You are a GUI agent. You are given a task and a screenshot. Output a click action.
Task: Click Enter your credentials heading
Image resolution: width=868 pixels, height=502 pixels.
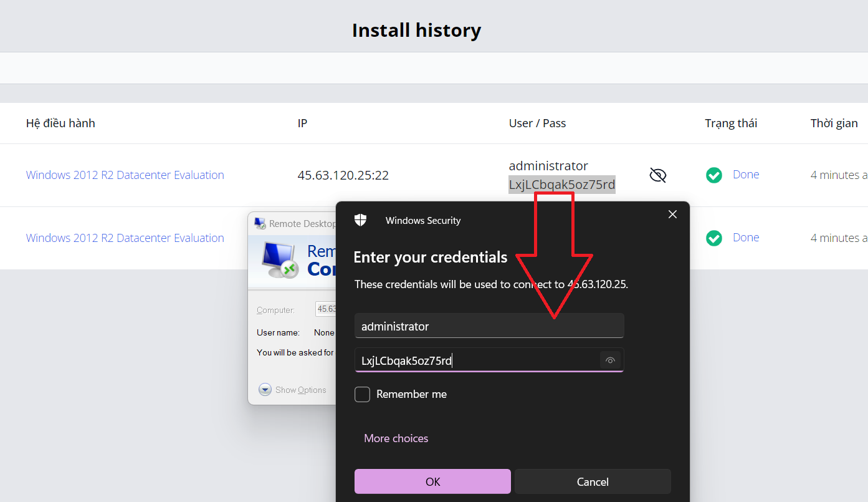(431, 257)
